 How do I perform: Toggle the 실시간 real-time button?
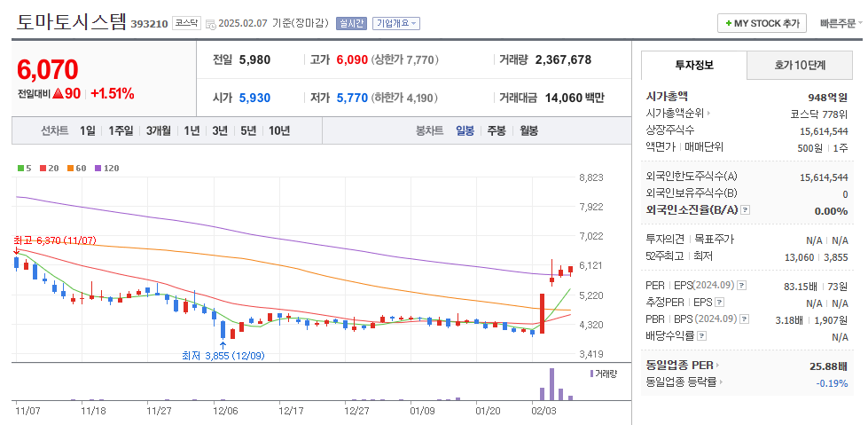(x=351, y=23)
